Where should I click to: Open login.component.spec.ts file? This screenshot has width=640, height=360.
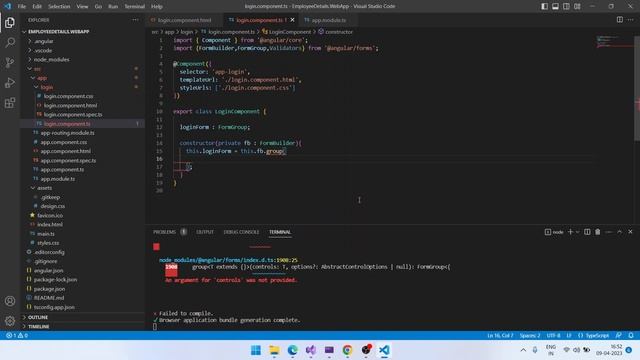point(73,114)
